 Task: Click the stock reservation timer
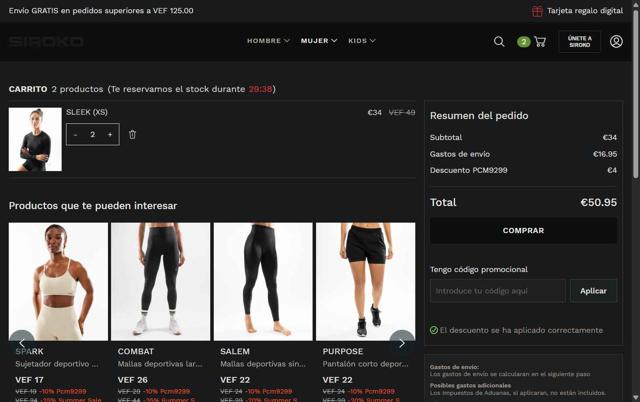coord(260,89)
